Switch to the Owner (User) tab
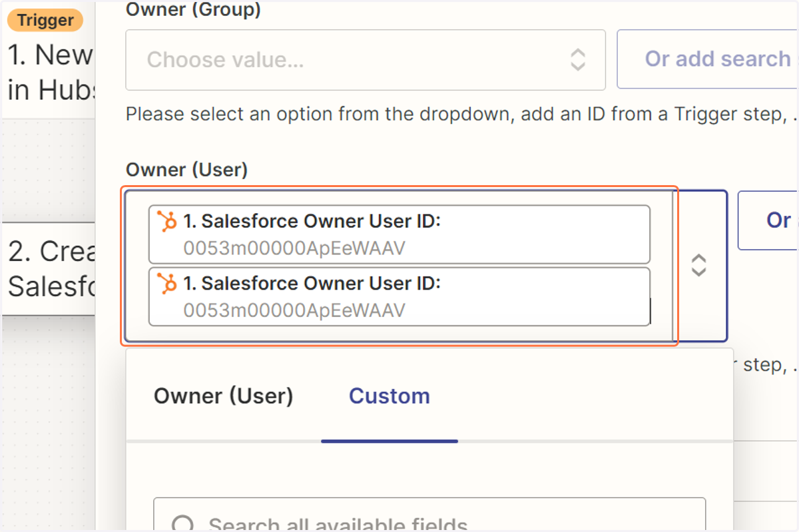This screenshot has height=532, width=799. (x=224, y=396)
